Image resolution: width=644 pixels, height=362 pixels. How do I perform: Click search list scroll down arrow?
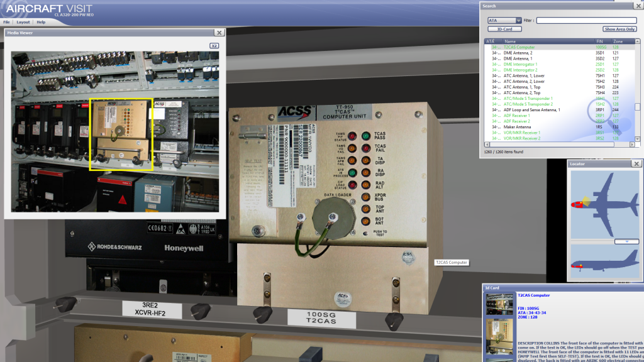pyautogui.click(x=638, y=139)
